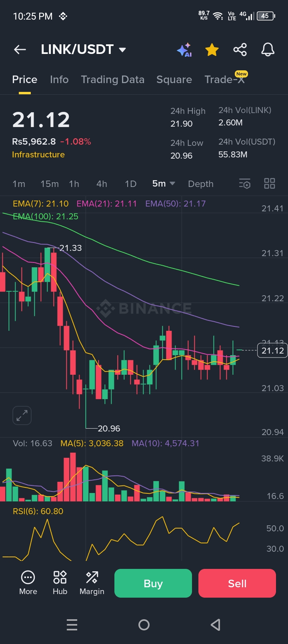Toggle the favorite star for LINK/USDT
288x644 pixels.
pos(212,50)
